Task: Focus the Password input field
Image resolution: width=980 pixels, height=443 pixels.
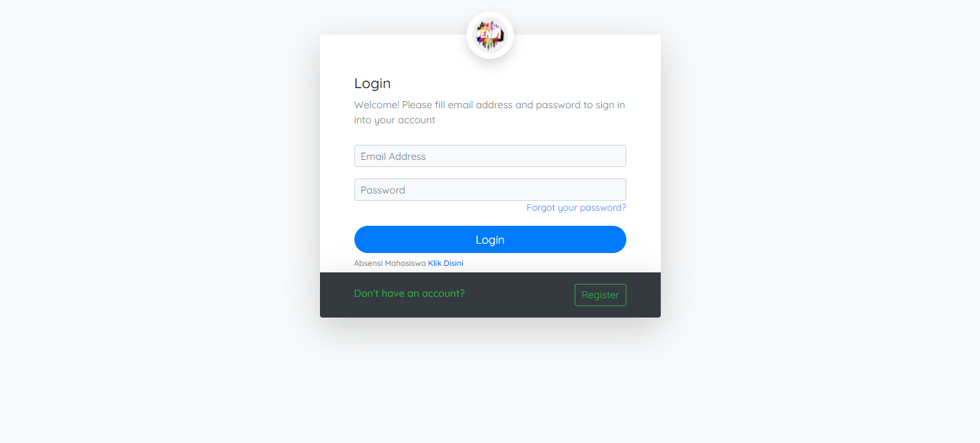Action: tap(490, 190)
